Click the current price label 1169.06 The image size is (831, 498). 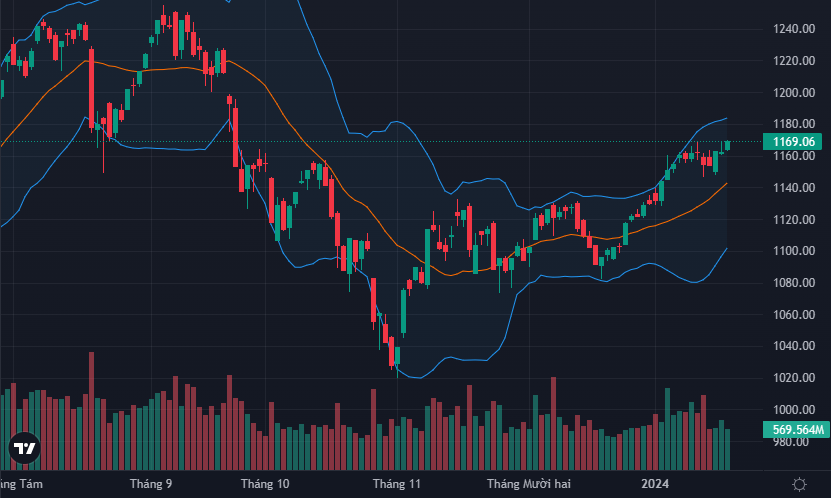pos(796,142)
